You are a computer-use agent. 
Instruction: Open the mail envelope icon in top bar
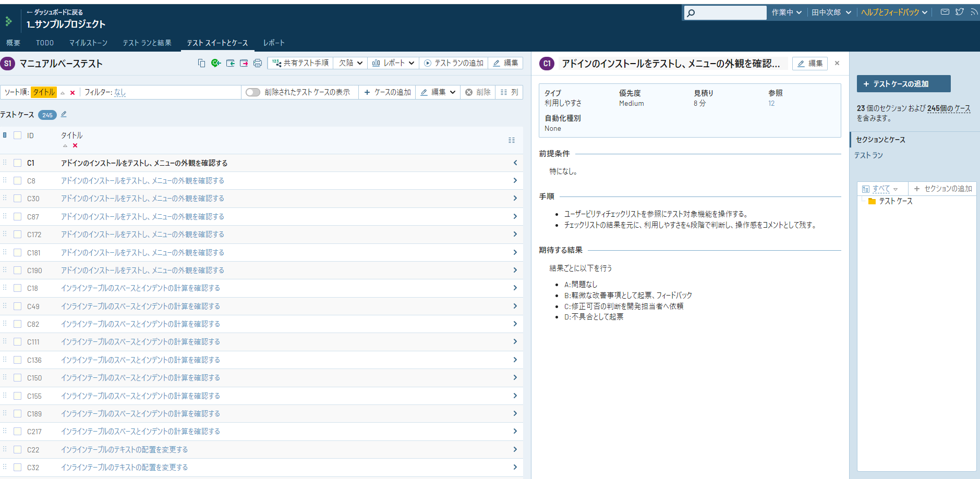[945, 12]
